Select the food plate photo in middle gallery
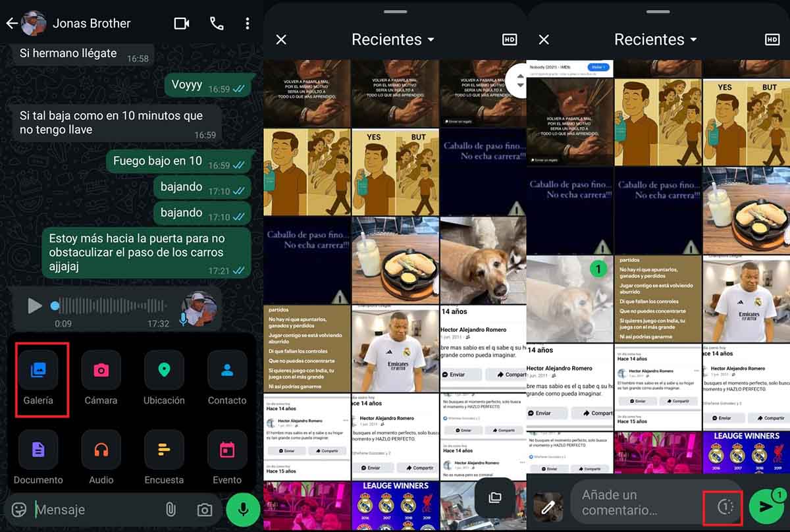The width and height of the screenshot is (790, 532). 394,259
